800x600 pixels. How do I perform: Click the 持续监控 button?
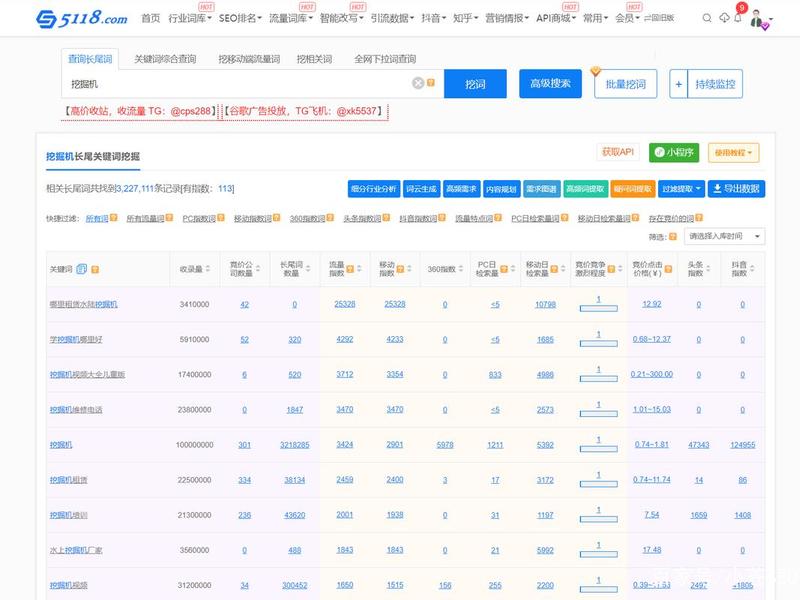coord(715,84)
